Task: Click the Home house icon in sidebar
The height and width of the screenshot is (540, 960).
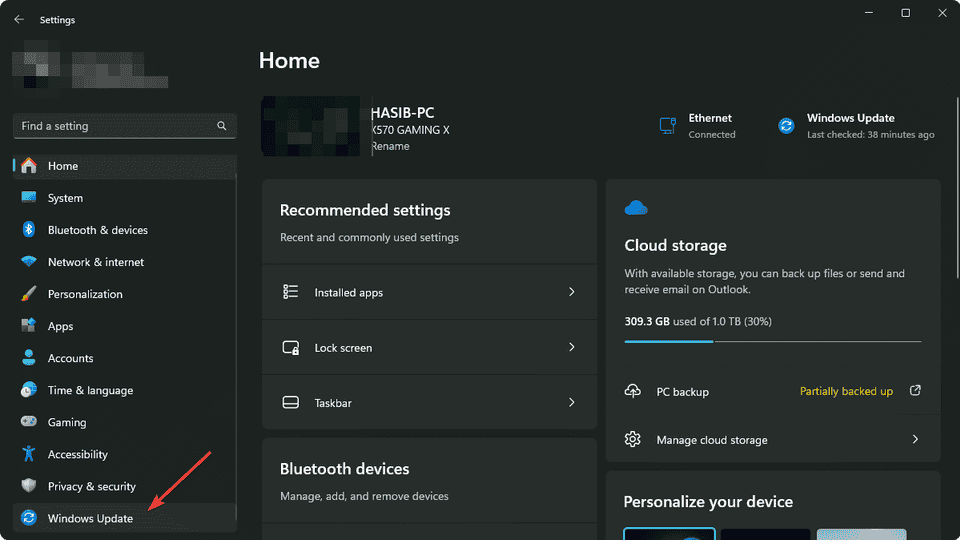Action: (29, 165)
